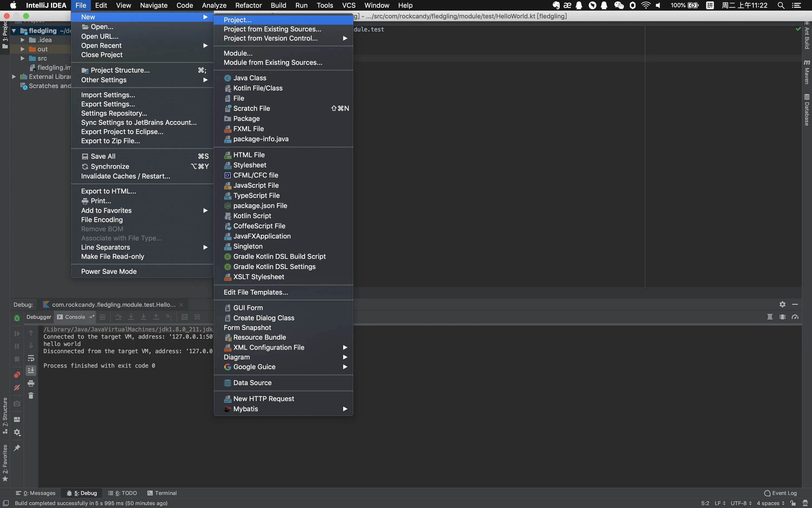Click the Resume Program icon in Debug panel
The image size is (812, 508).
(17, 334)
